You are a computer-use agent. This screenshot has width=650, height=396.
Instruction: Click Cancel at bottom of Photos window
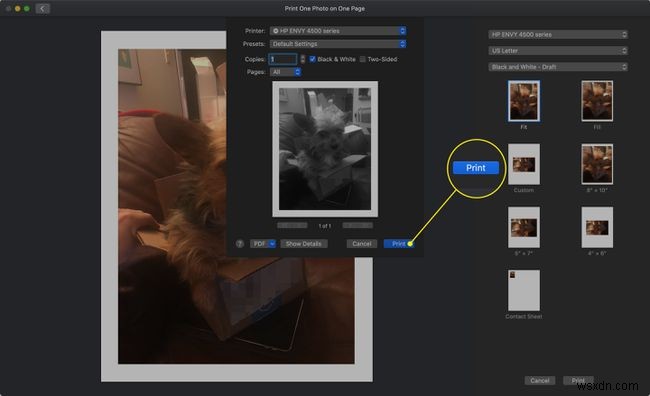point(540,381)
